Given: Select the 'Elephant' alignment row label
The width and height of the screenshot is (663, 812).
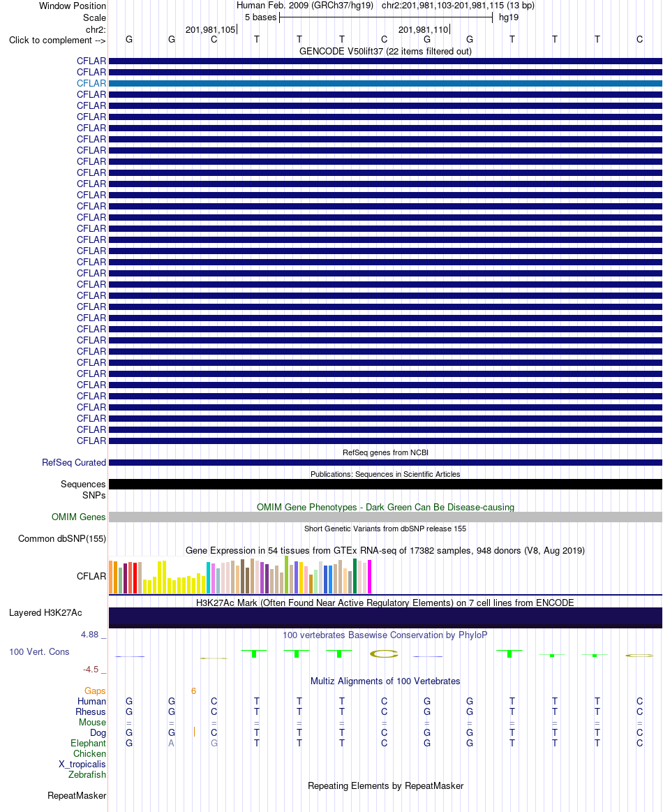Looking at the screenshot, I should point(88,743).
